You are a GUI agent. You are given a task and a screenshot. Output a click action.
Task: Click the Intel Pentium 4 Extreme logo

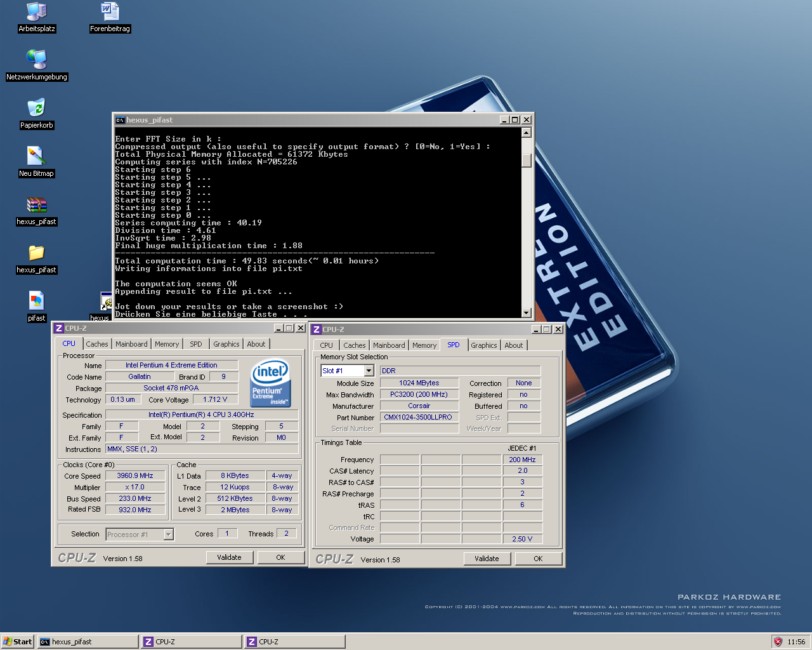(271, 383)
